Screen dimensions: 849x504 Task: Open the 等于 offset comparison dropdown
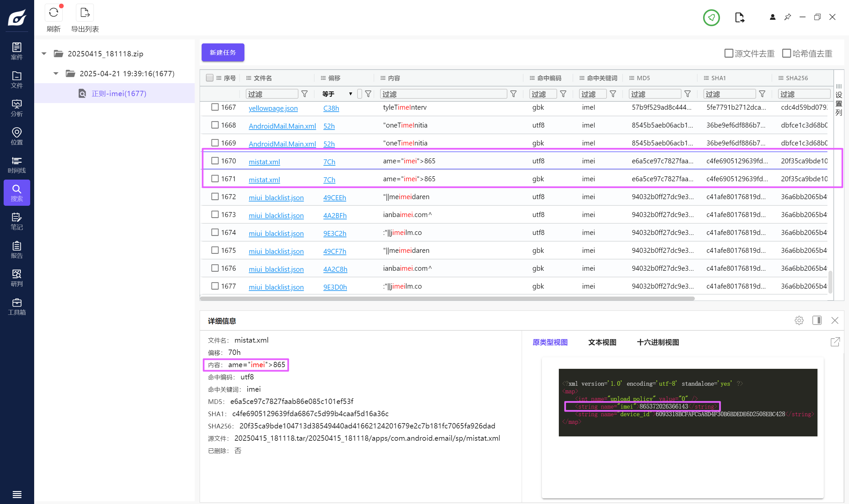click(337, 94)
